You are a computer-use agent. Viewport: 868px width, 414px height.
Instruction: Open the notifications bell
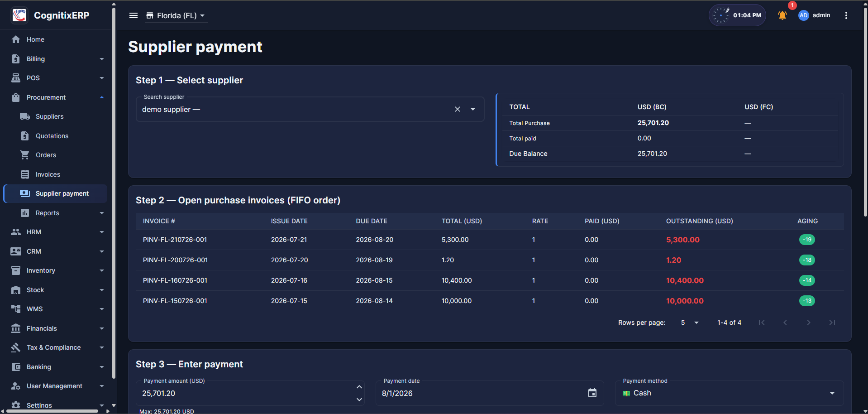pos(782,15)
